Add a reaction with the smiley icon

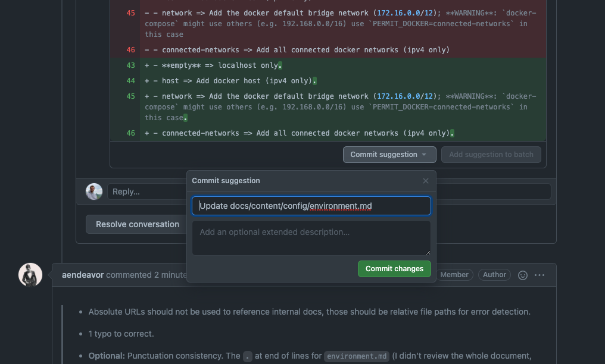pos(522,275)
